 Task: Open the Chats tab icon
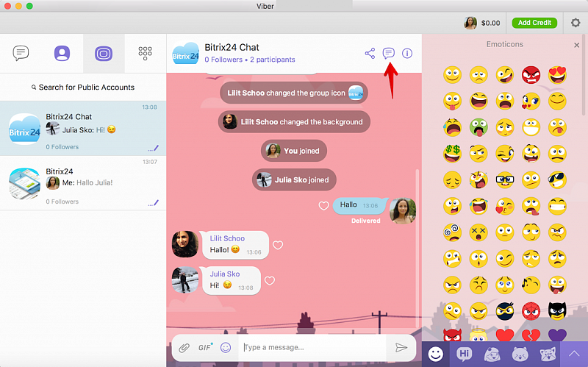(21, 53)
